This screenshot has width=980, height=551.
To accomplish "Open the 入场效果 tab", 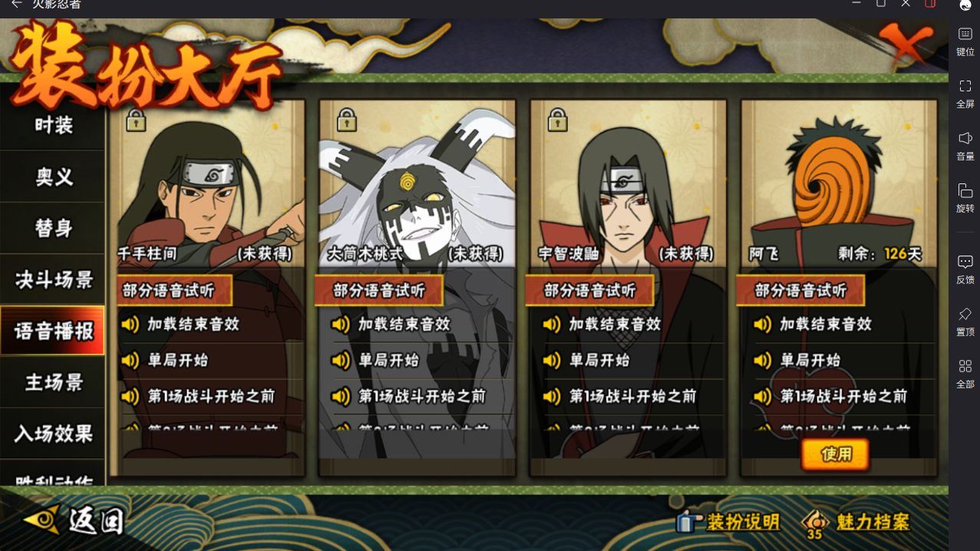I will point(52,434).
